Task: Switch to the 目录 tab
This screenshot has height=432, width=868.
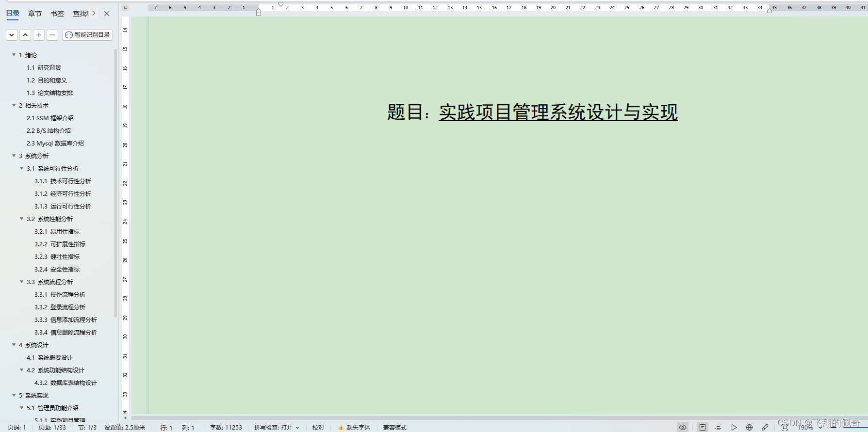Action: point(13,14)
